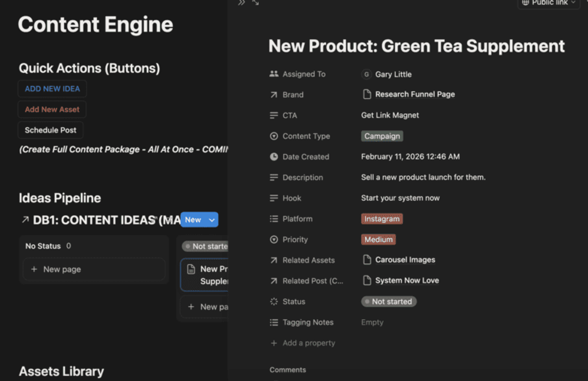
Task: Open the New Product card in board
Action: pos(204,275)
